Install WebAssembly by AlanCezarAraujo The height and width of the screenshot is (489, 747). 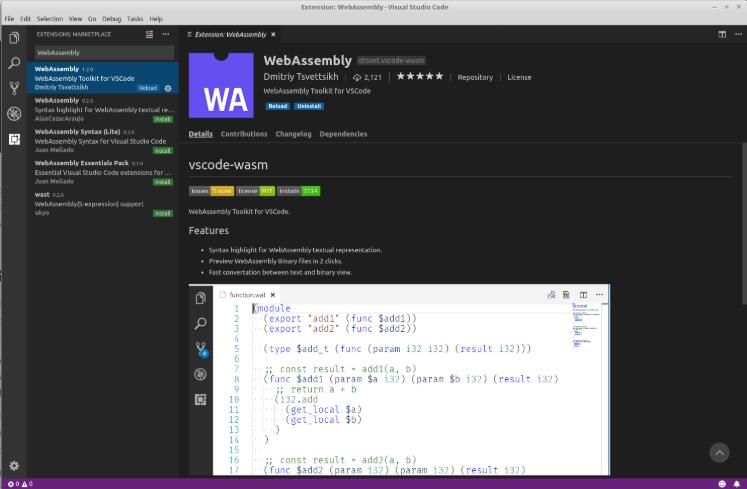tap(162, 119)
